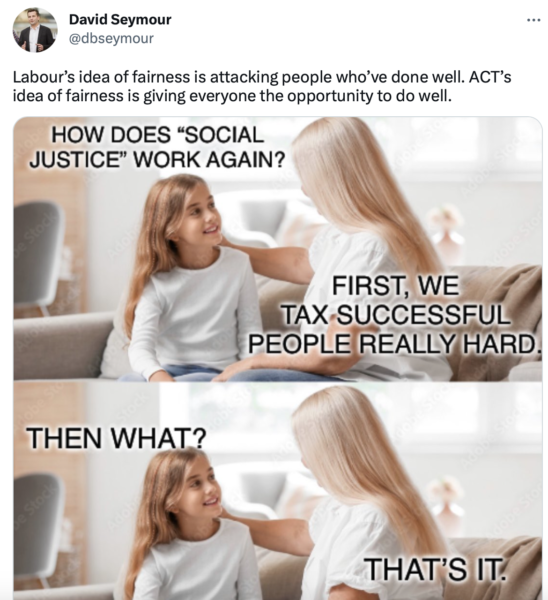
Task: Open David Seymour's profile picture avatar
Action: click(x=35, y=30)
